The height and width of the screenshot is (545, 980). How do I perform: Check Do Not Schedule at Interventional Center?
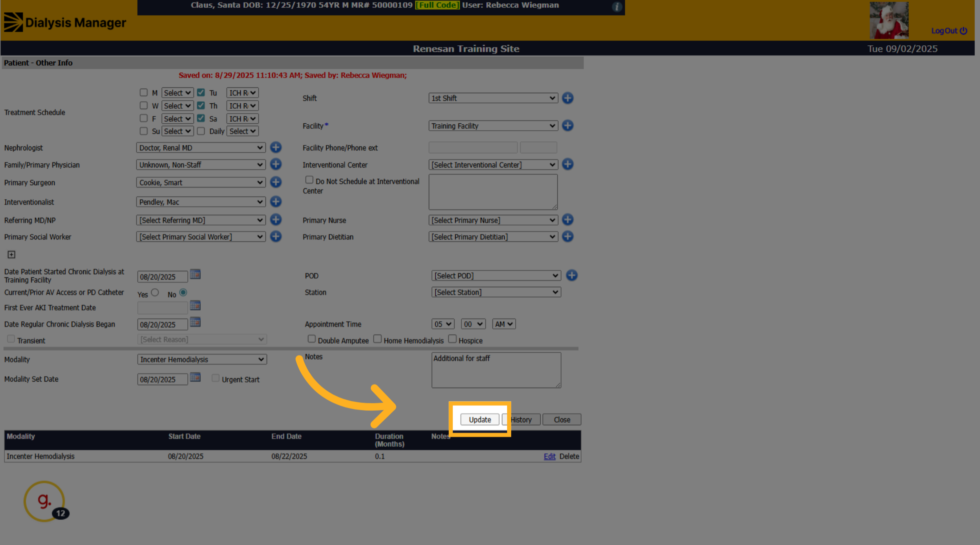pyautogui.click(x=310, y=180)
